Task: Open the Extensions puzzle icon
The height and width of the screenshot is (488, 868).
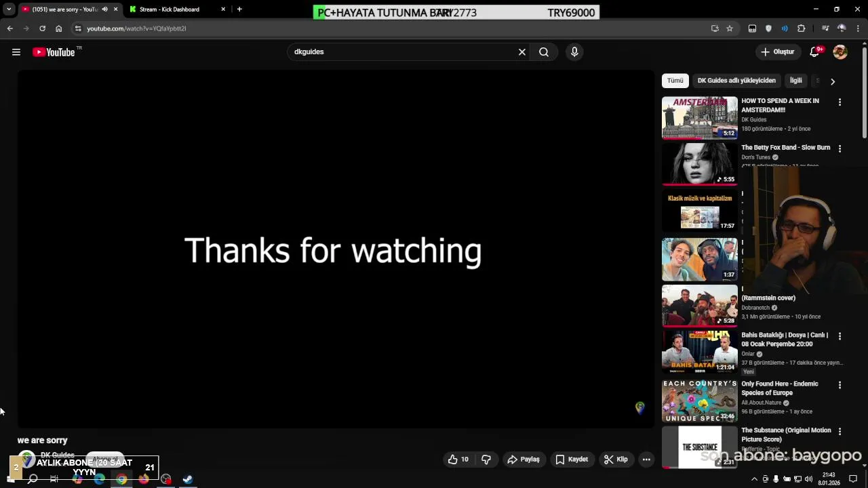Action: click(802, 28)
